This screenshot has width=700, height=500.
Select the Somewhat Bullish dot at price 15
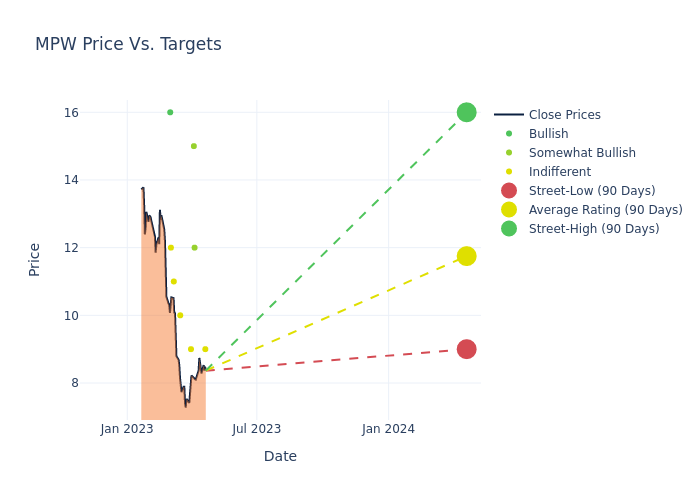[194, 146]
